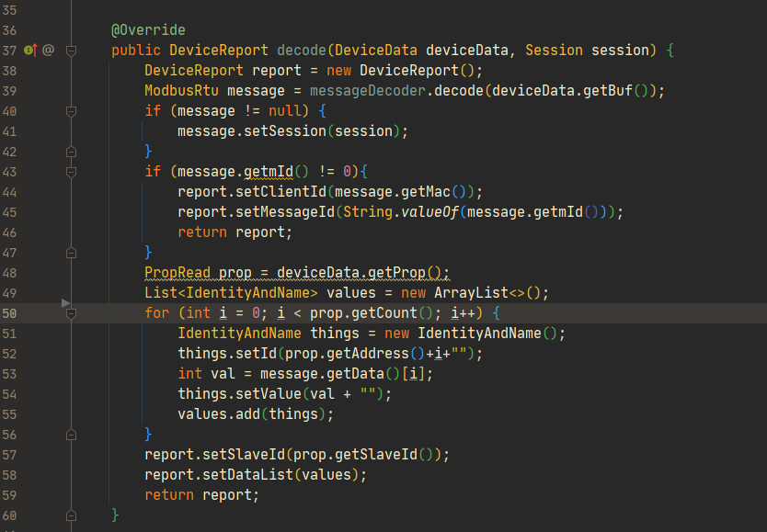Click the setId method call
767x532 pixels.
(x=256, y=354)
